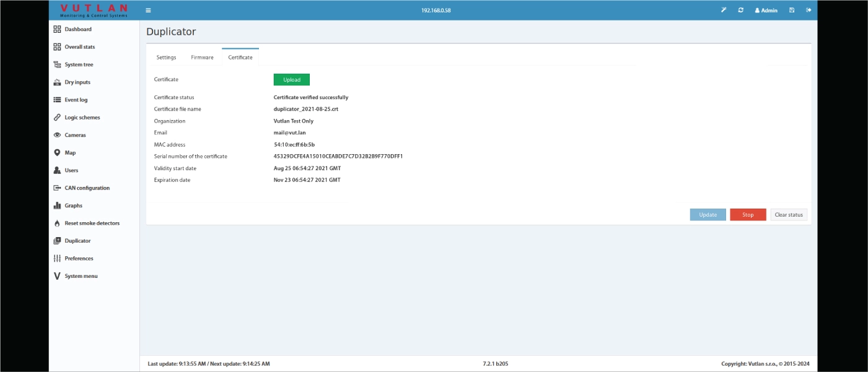This screenshot has height=372, width=868.
Task: Click the Map pin icon
Action: [x=57, y=153]
